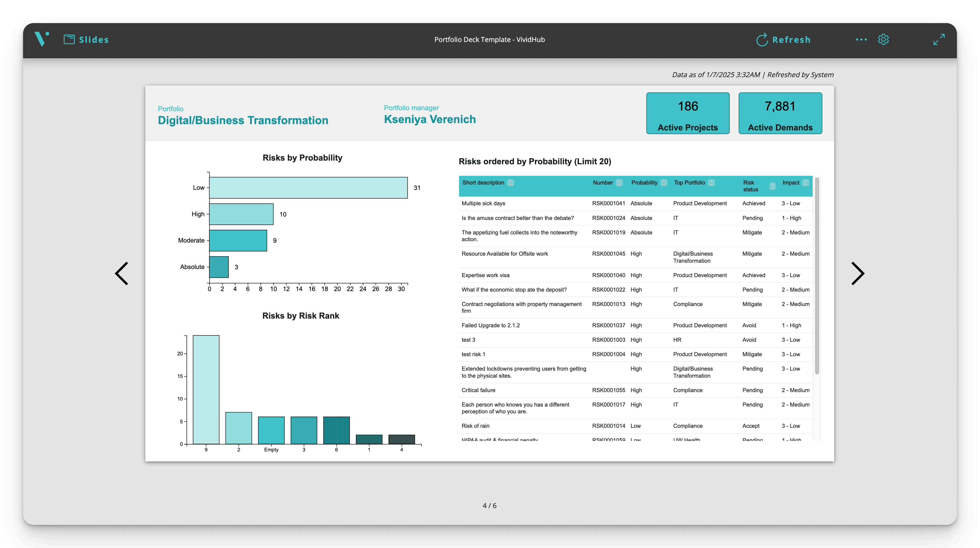Click the risk rank 2 bar
The height and width of the screenshot is (548, 980).
click(238, 428)
